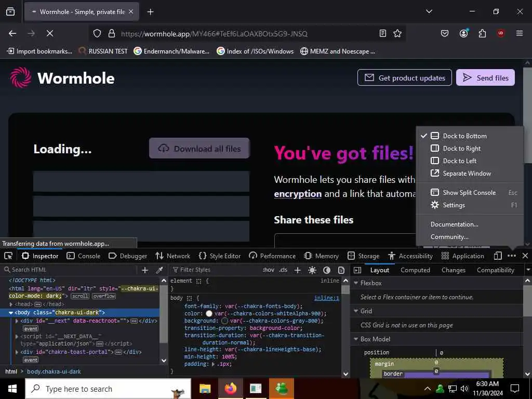
Task: Toggle dark color scheme simulation icon
Action: [327, 270]
